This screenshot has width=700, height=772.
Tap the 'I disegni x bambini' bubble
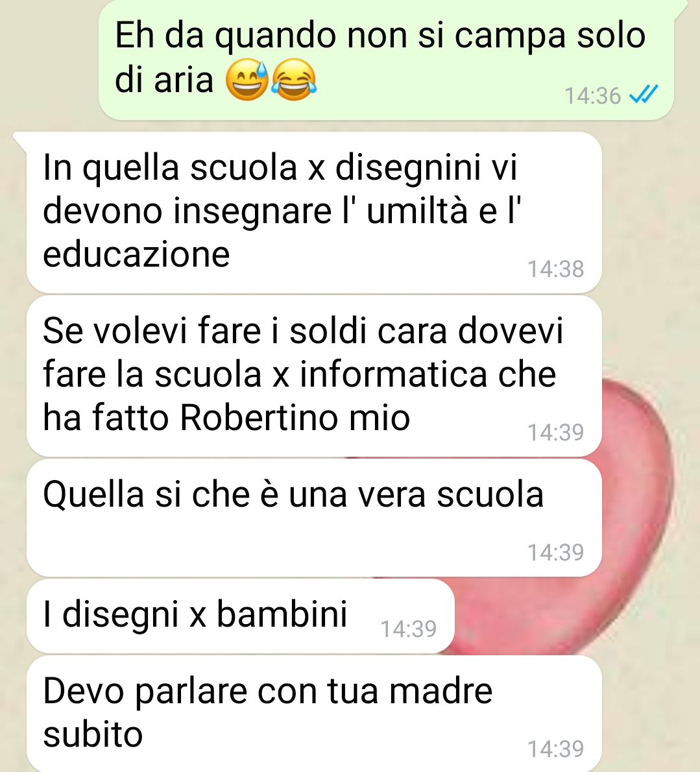[240, 616]
